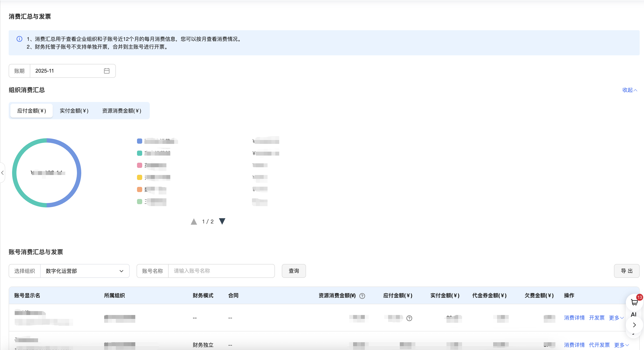Switch to the 资源消费金额(¥) tab
This screenshot has height=350, width=644.
point(121,111)
